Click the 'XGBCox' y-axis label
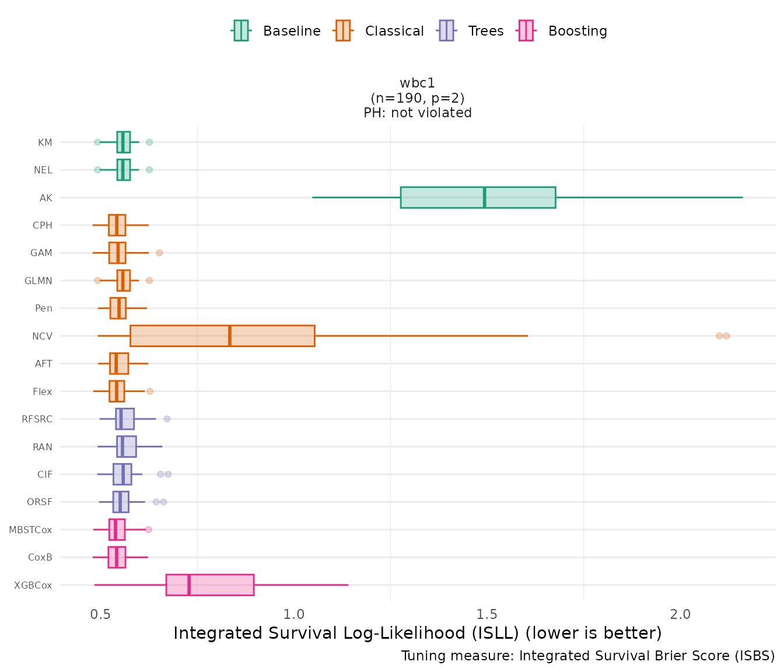The height and width of the screenshot is (672, 784). pos(33,585)
